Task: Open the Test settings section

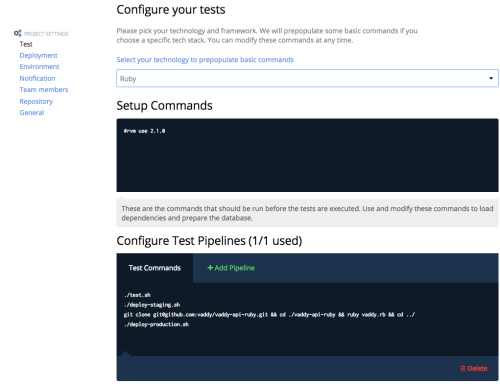Action: pyautogui.click(x=26, y=44)
